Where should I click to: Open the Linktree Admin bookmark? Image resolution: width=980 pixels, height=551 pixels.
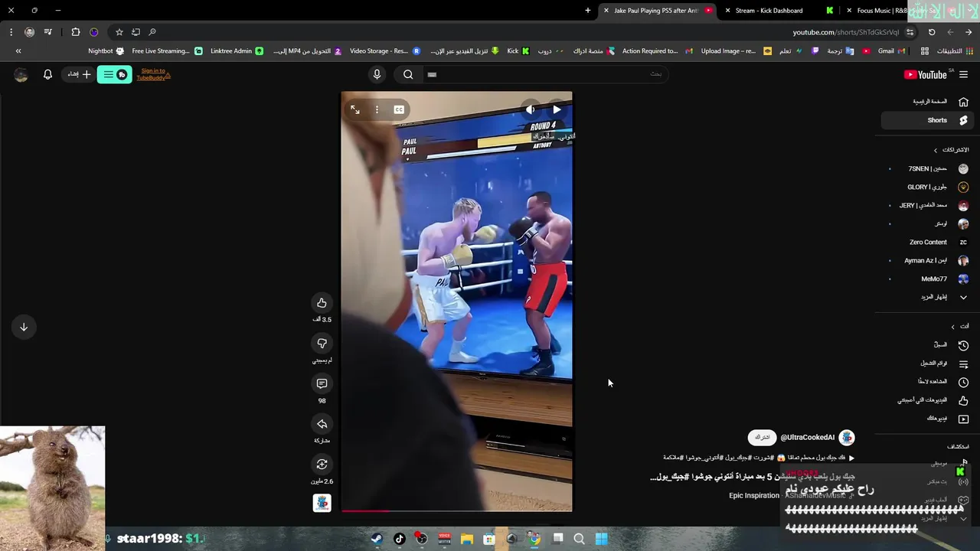pyautogui.click(x=237, y=51)
